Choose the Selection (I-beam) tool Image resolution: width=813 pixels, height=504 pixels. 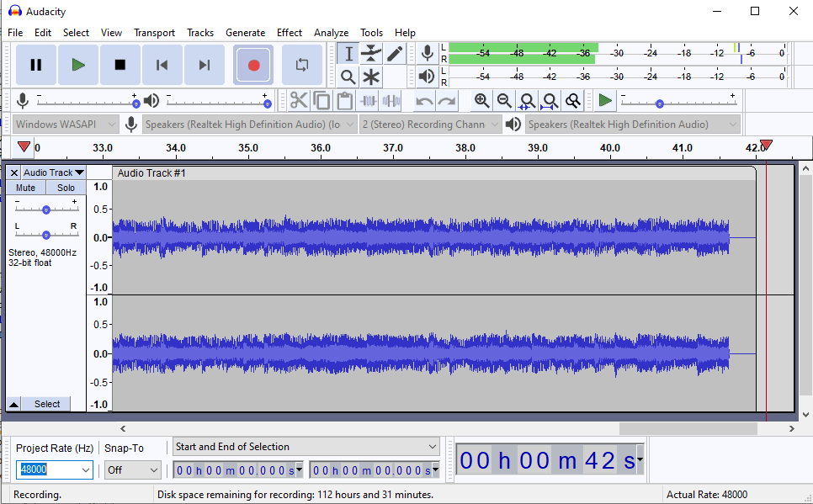[348, 53]
